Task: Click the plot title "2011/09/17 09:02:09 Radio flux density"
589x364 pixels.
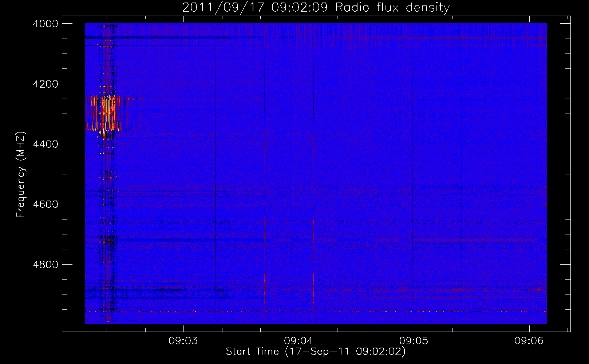Action: (x=316, y=7)
